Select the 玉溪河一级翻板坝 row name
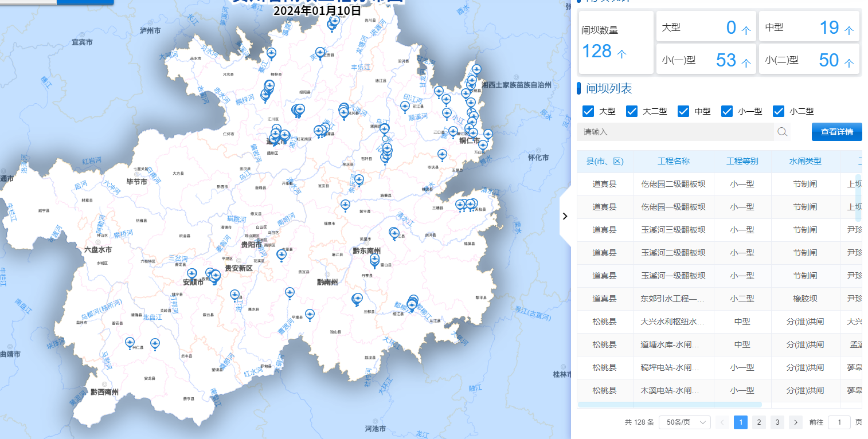The image size is (868, 439). 674,276
